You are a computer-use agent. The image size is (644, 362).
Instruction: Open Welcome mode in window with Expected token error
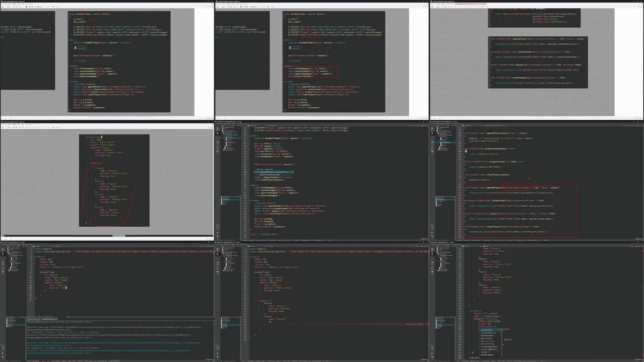(217, 249)
